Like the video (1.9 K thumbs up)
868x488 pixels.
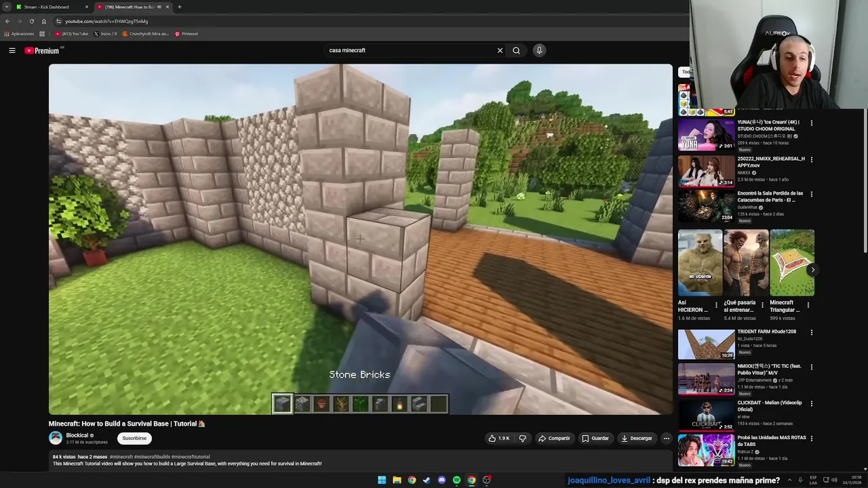pos(499,439)
